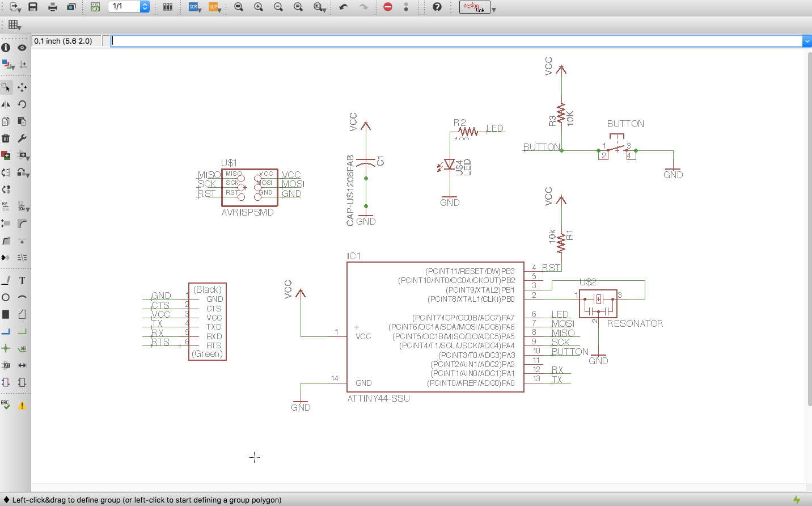This screenshot has height=506, width=812.
Task: Run the ERC check
Action: [6, 405]
